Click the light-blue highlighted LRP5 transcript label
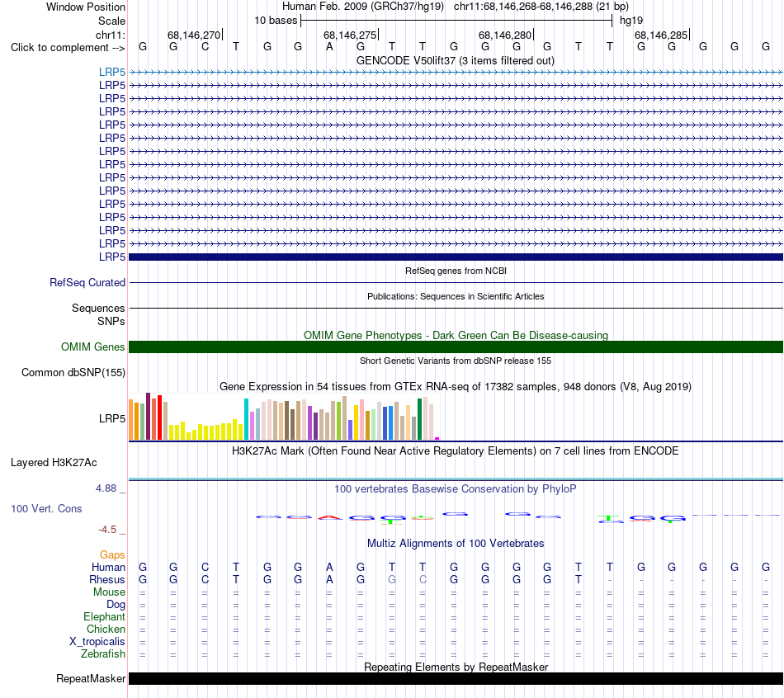Viewport: 784px width, 698px height. 112,72
